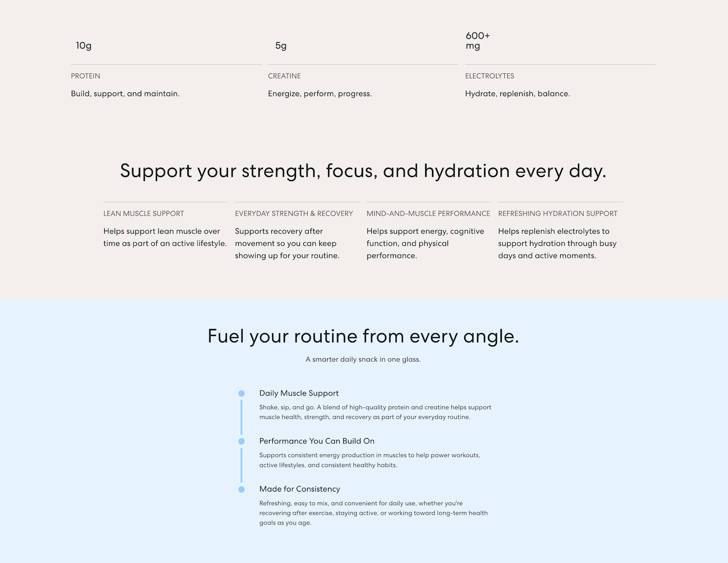Select the CREATINE label
The width and height of the screenshot is (728, 563).
(x=284, y=76)
